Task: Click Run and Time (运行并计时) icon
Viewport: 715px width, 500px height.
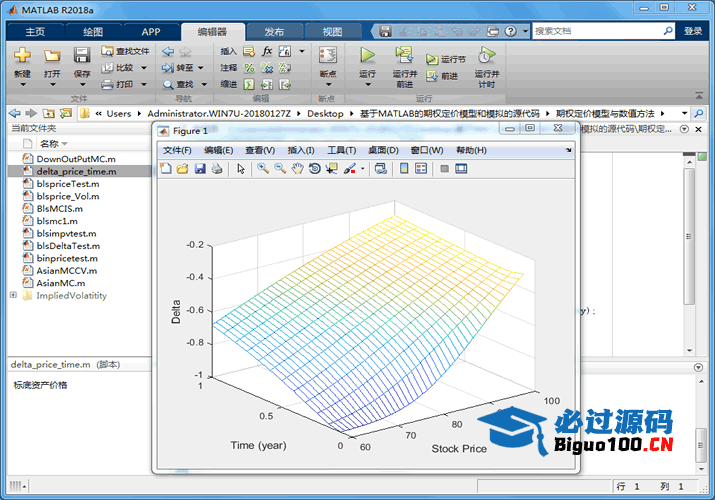Action: click(487, 55)
